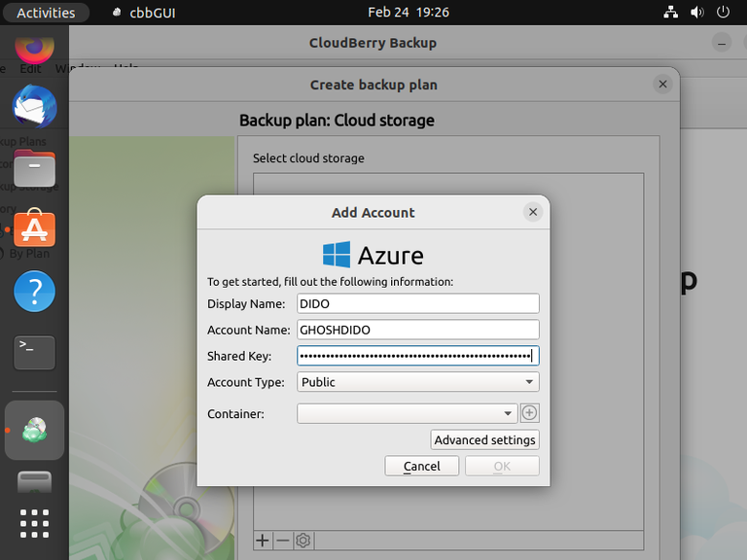
Task: Open the system status menu in top bar
Action: coord(696,13)
